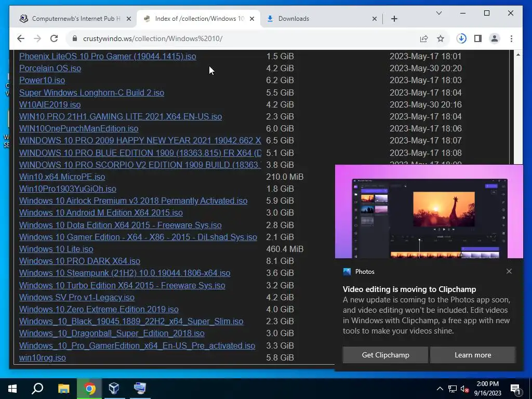Close the Downloads tab
Image resolution: width=532 pixels, height=399 pixels.
374,19
